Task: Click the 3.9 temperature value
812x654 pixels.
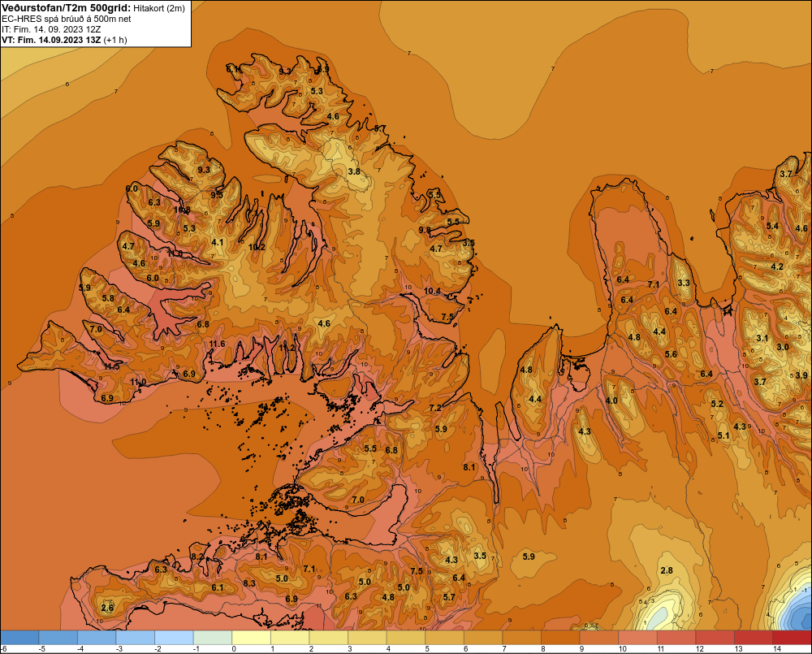Action: [x=801, y=375]
